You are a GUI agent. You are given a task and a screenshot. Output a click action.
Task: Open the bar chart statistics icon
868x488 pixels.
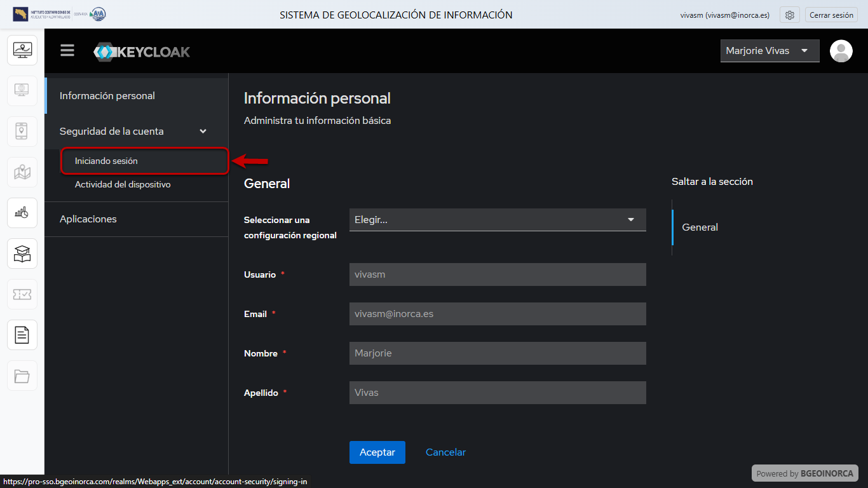(22, 213)
